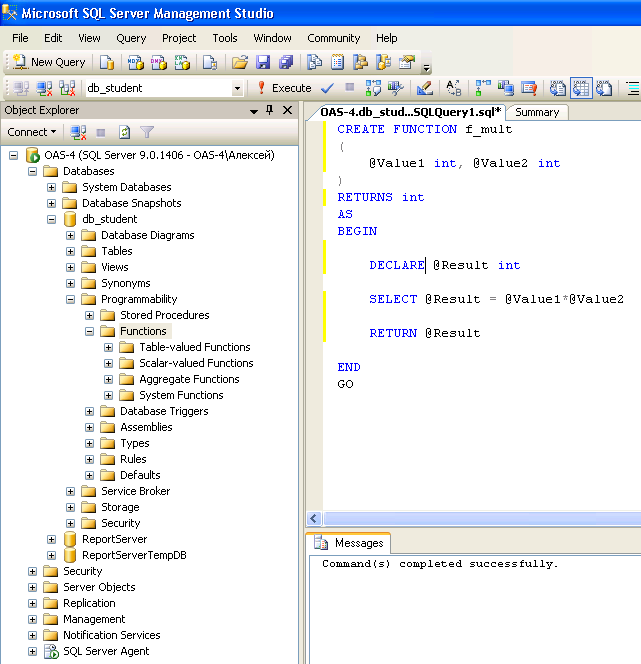
Task: Toggle Object Explorer auto-hide pin
Action: click(x=270, y=110)
